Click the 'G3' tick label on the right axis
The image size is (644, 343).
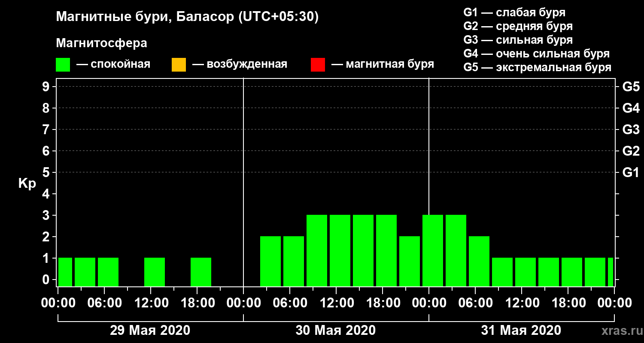click(x=631, y=129)
